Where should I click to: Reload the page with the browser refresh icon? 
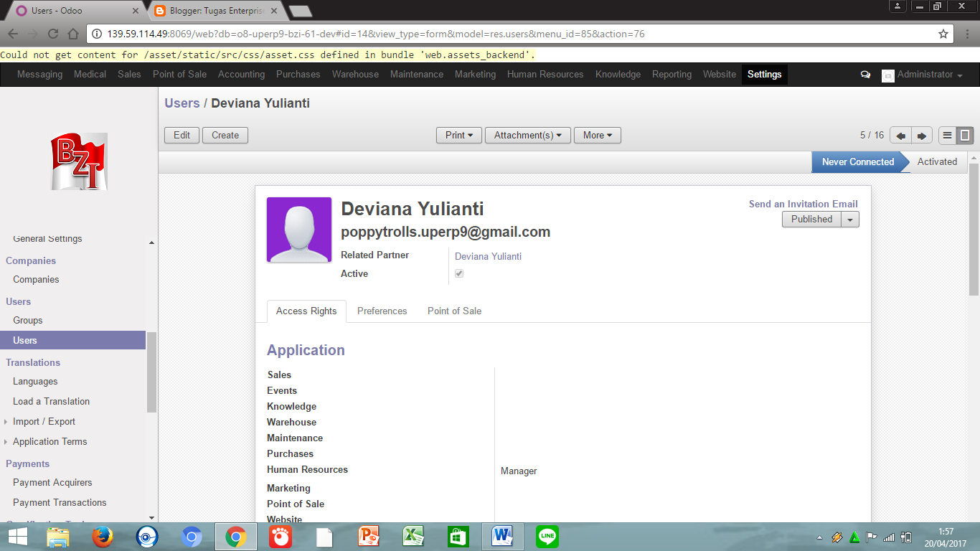pyautogui.click(x=53, y=34)
